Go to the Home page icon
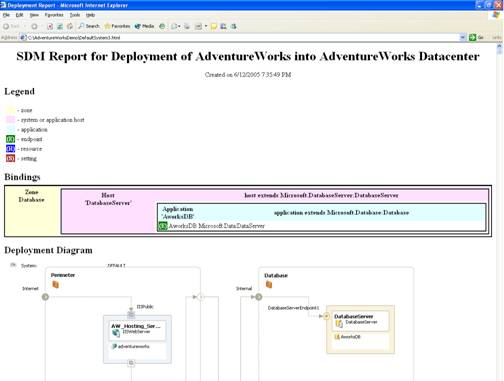Image resolution: width=504 pixels, height=381 pixels. [70, 26]
